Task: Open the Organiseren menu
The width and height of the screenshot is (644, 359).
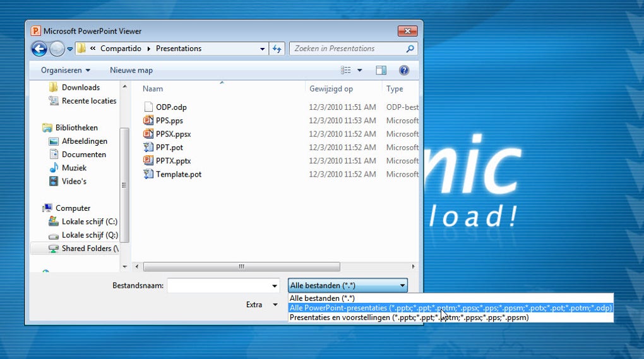Action: pos(65,70)
